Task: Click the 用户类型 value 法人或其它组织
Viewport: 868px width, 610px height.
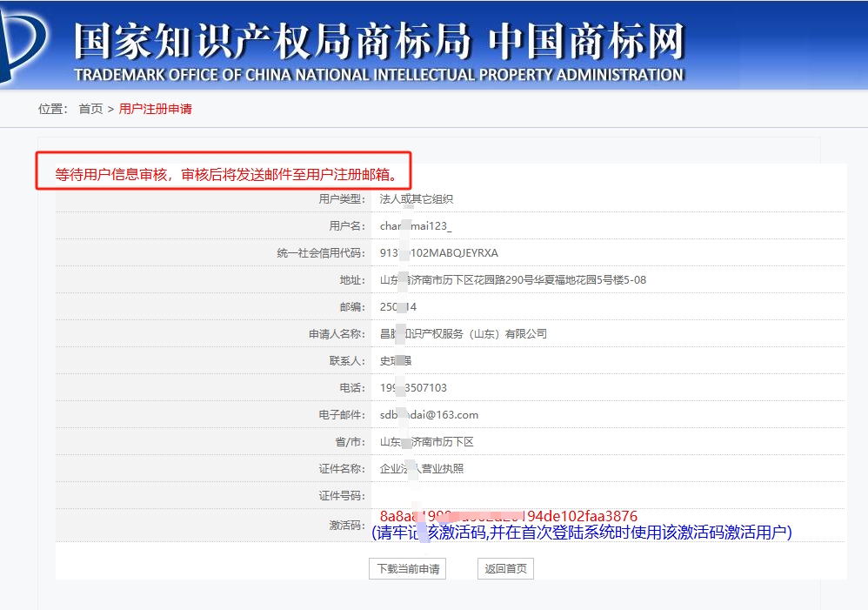Action: click(416, 199)
